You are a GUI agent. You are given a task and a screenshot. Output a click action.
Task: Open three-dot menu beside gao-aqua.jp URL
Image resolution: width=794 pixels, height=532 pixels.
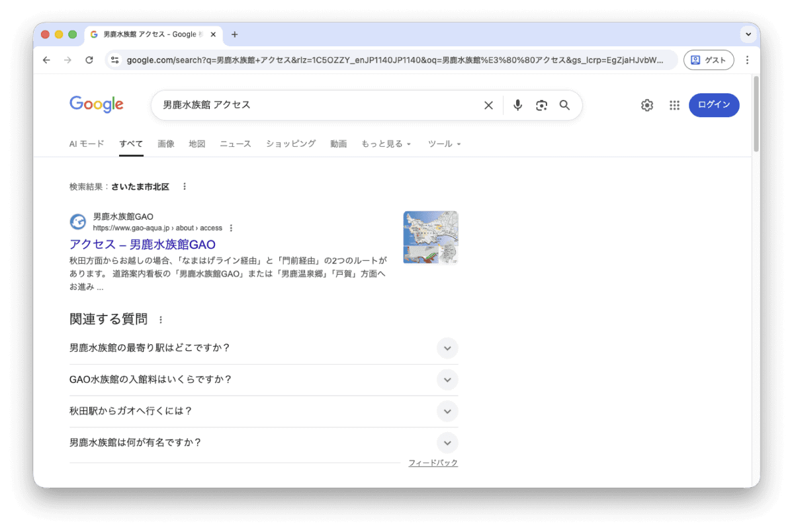(x=231, y=228)
